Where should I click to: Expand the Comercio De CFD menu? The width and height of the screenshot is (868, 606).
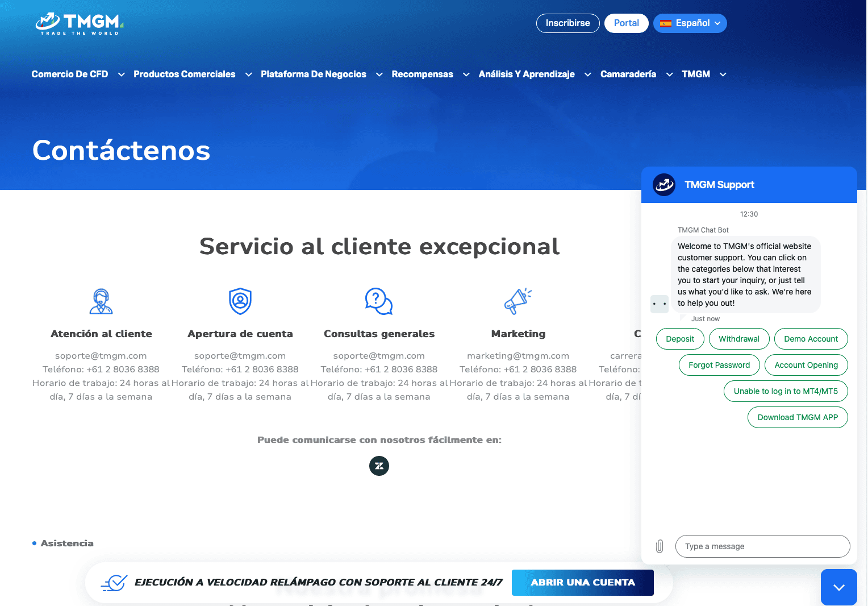tap(78, 74)
